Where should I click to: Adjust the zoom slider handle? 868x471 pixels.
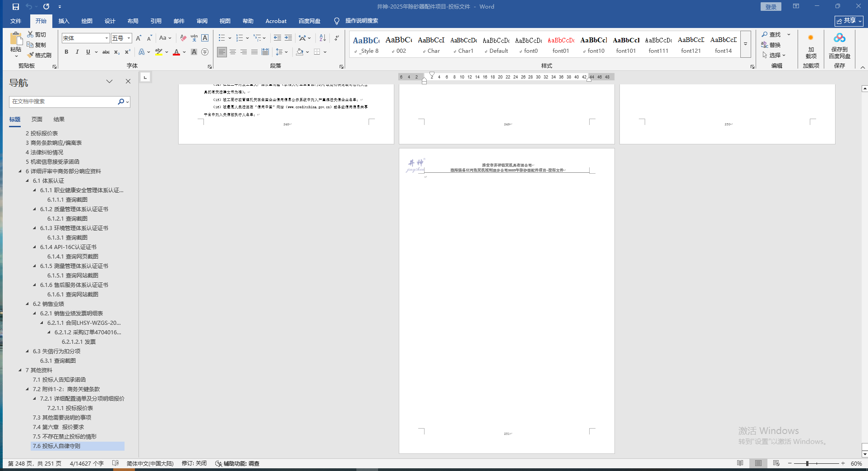point(807,463)
